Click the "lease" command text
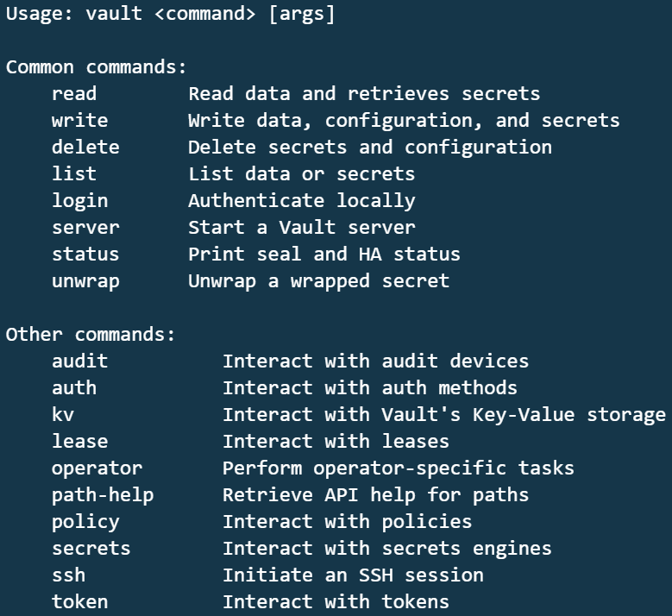The image size is (672, 616). coord(79,441)
